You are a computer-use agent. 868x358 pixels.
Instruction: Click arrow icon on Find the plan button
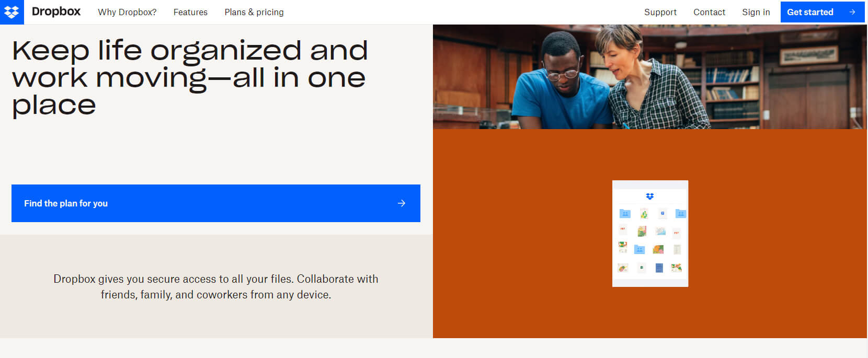pyautogui.click(x=402, y=203)
